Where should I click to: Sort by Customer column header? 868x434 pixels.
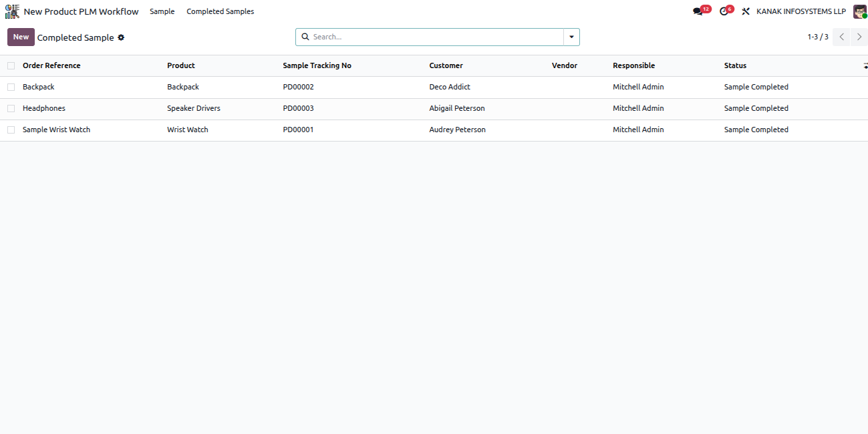(x=446, y=65)
